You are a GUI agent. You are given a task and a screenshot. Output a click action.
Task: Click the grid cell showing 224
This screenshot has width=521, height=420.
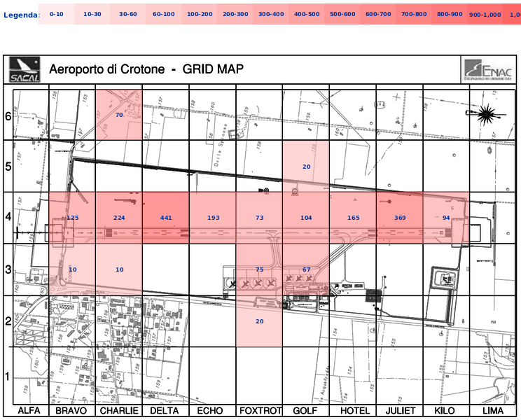coord(119,218)
